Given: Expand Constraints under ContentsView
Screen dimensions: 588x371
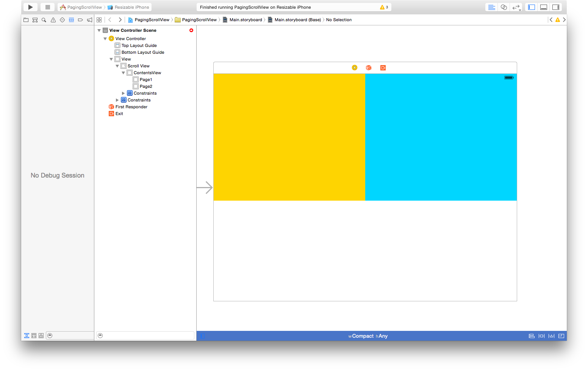Looking at the screenshot, I should [x=124, y=93].
